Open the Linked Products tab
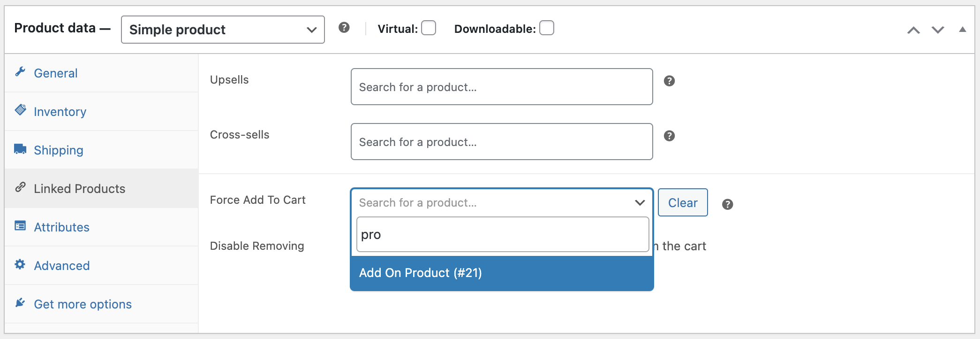The height and width of the screenshot is (339, 980). [101, 188]
